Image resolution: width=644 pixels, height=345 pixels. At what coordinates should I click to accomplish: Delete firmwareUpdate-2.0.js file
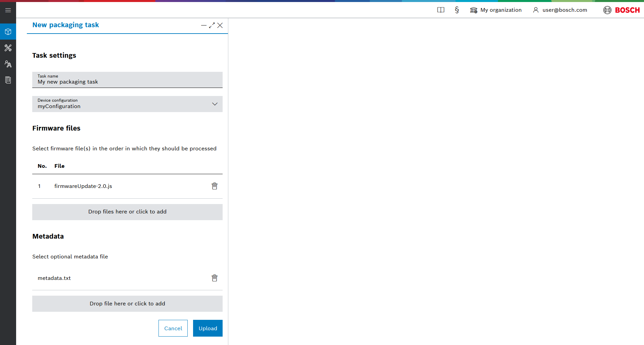tap(215, 186)
